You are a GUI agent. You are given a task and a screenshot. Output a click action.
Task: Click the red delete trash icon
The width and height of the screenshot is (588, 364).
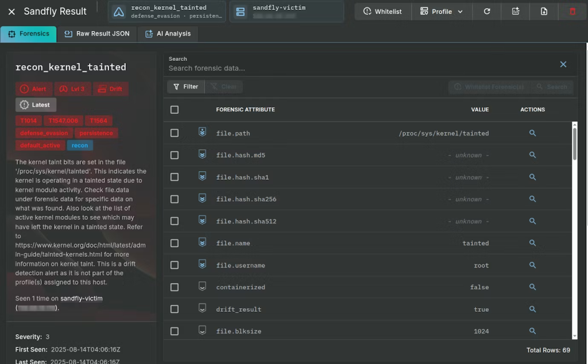coord(572,11)
